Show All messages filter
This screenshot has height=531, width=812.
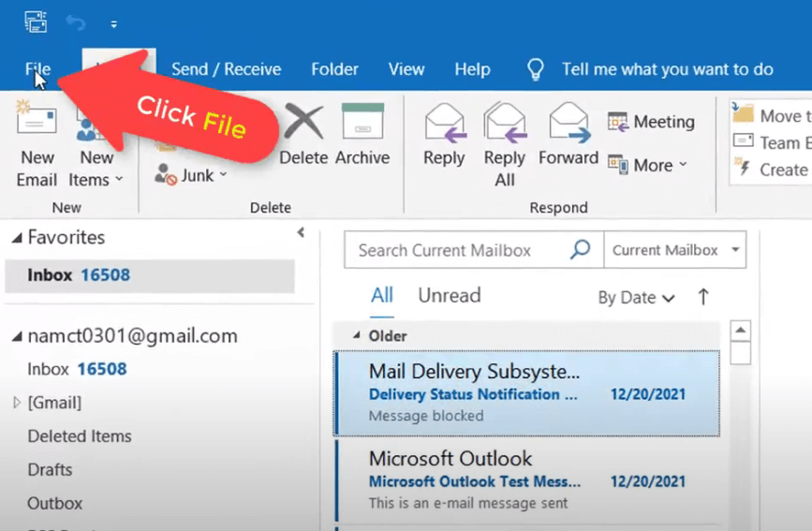382,296
